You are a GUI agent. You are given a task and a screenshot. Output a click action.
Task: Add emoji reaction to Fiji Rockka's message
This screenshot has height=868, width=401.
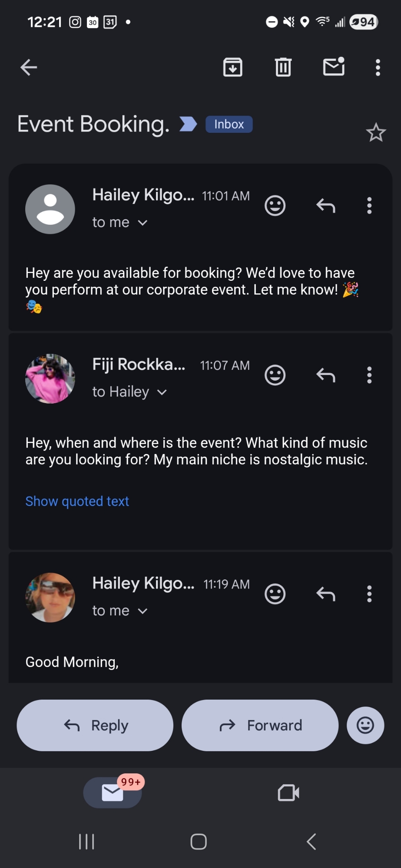[275, 375]
